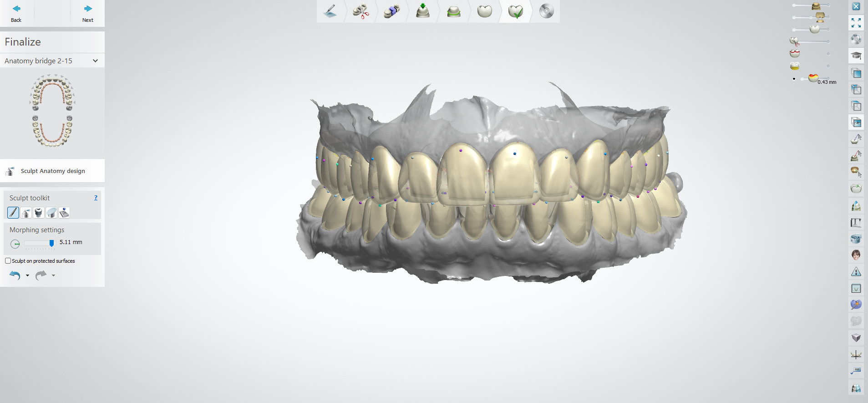
Task: Toggle the red margin line tooth visibility
Action: click(795, 54)
